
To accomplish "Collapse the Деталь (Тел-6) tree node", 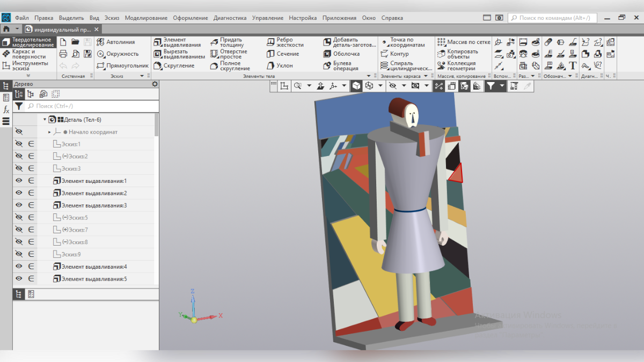I will click(45, 120).
